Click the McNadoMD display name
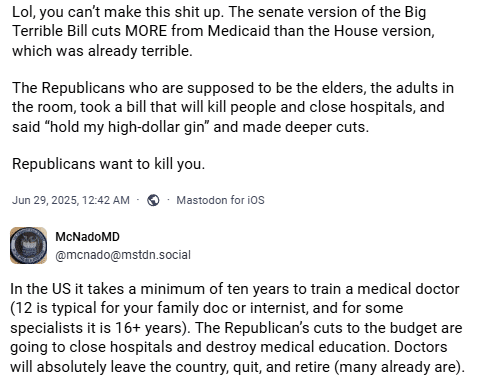484x375 pixels. click(x=87, y=237)
